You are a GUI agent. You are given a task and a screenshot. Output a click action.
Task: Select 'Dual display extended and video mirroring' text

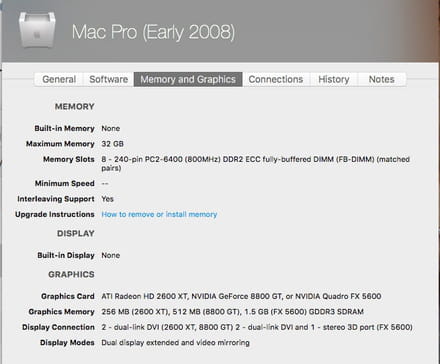[175, 343]
